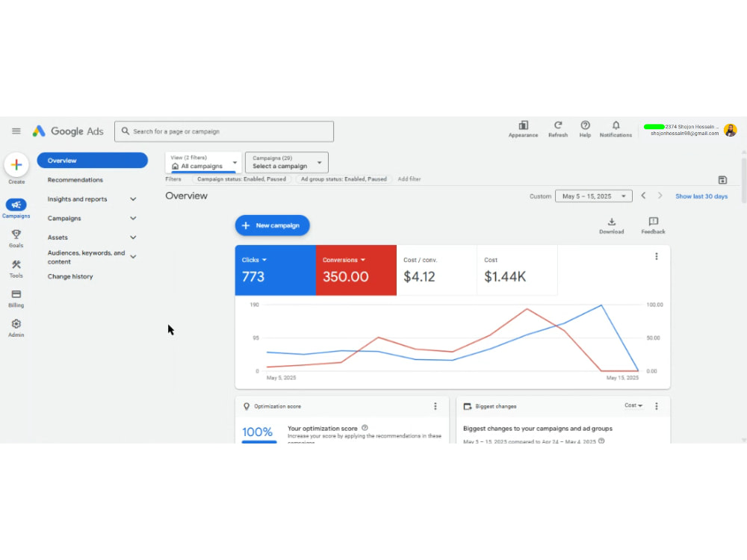This screenshot has height=560, width=747.
Task: Click Campaign status: Enabled, Paused filter chip
Action: tap(241, 179)
